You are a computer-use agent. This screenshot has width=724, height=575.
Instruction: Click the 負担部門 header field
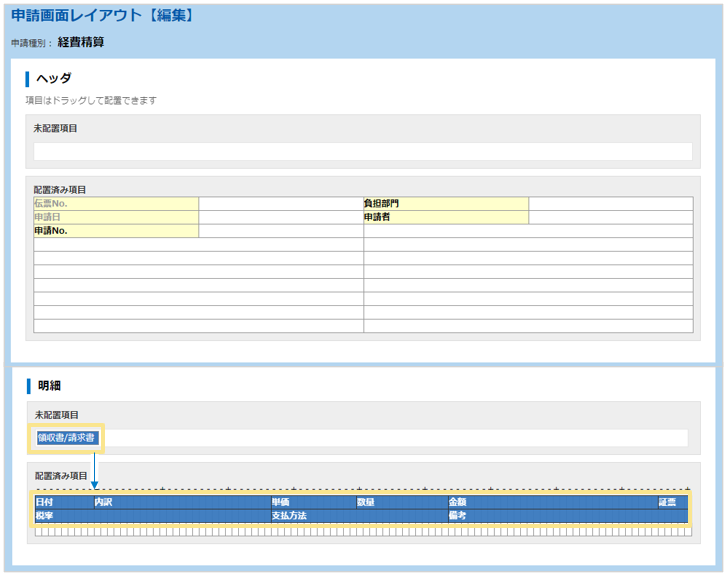[x=445, y=204]
